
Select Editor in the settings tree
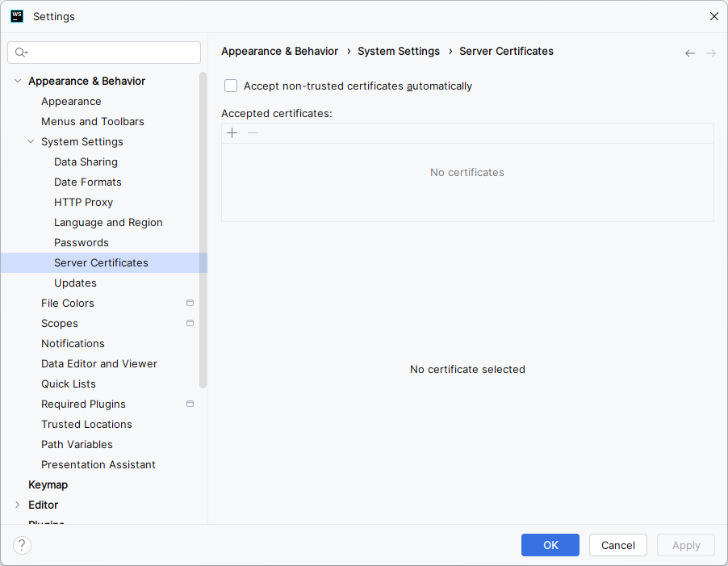tap(43, 505)
